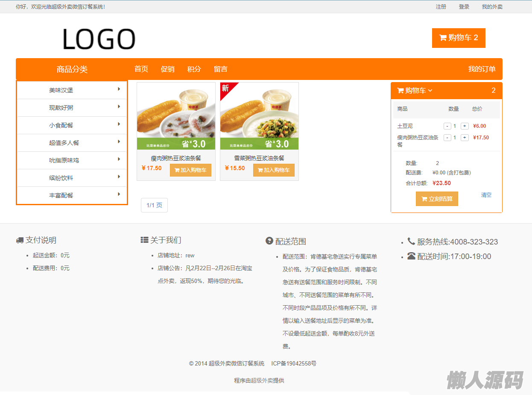Viewport: 532px width, 395px height.
Task: Select the 缤纷饮料 category
Action: coord(61,178)
